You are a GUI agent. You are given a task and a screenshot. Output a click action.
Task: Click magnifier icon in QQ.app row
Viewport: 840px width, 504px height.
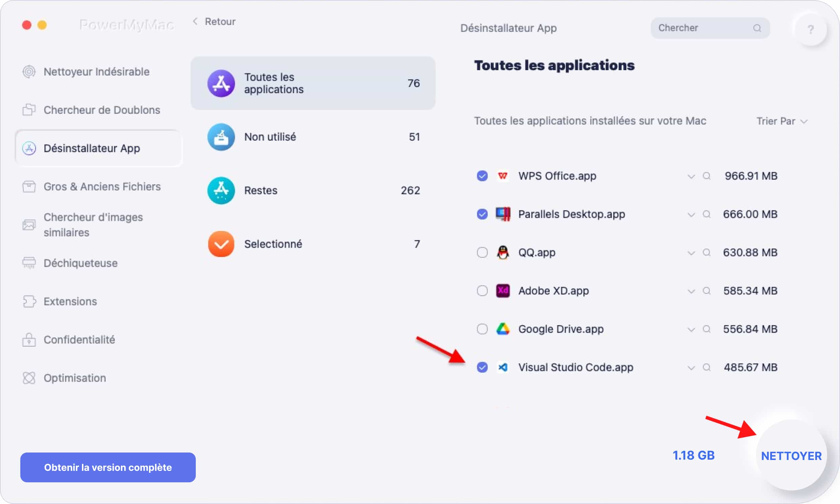(x=707, y=253)
